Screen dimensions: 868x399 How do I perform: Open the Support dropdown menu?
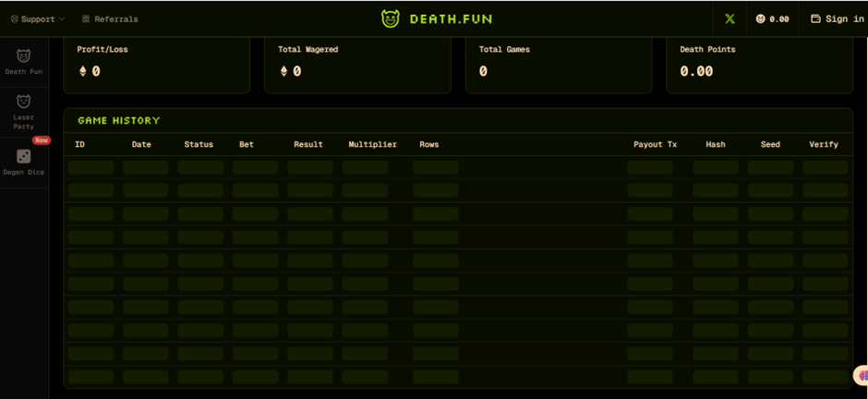point(38,18)
